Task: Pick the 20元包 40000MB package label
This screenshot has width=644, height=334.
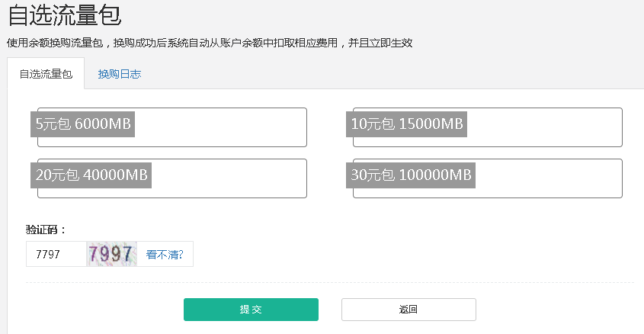Action: pos(91,175)
